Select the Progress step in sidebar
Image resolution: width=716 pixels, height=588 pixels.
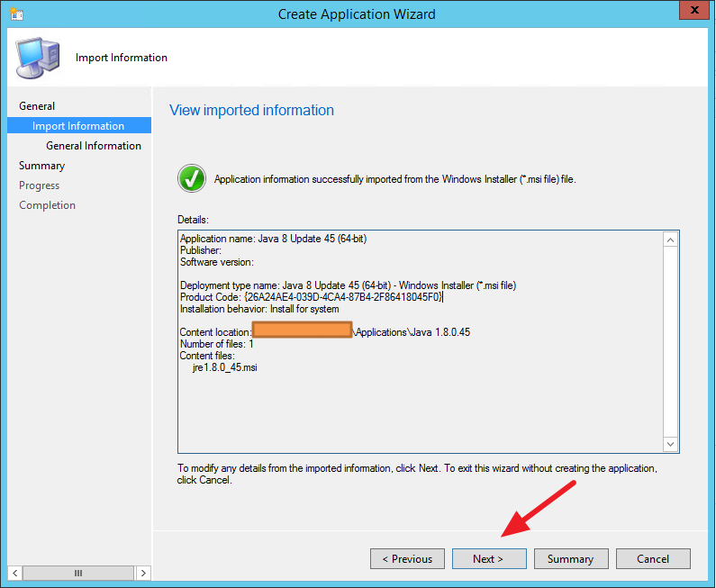pos(40,185)
